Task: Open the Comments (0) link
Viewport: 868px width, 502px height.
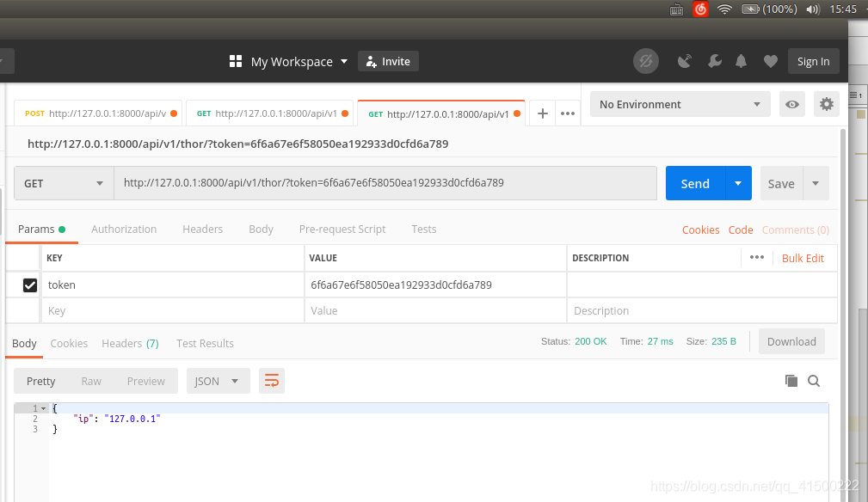Action: tap(796, 230)
